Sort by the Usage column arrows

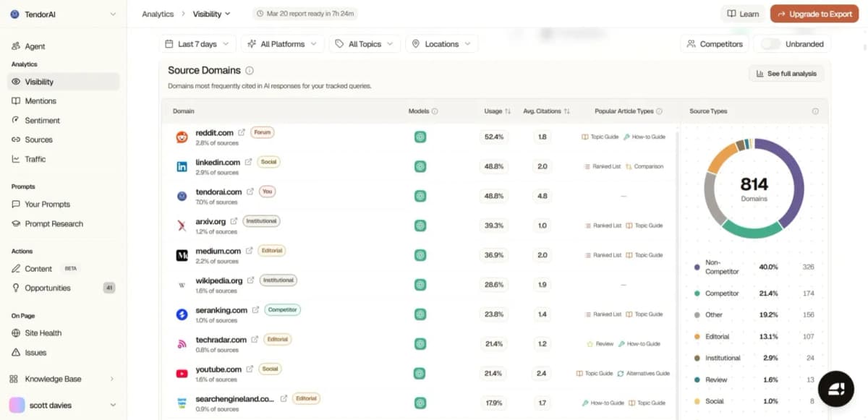pos(508,111)
